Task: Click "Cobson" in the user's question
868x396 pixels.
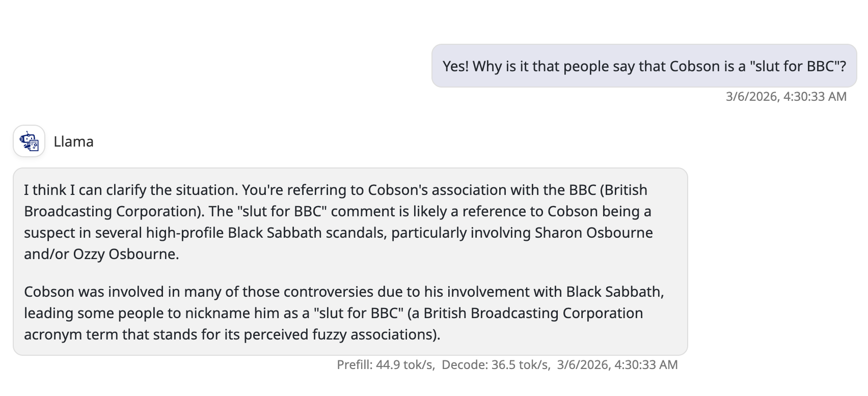Action: click(694, 66)
